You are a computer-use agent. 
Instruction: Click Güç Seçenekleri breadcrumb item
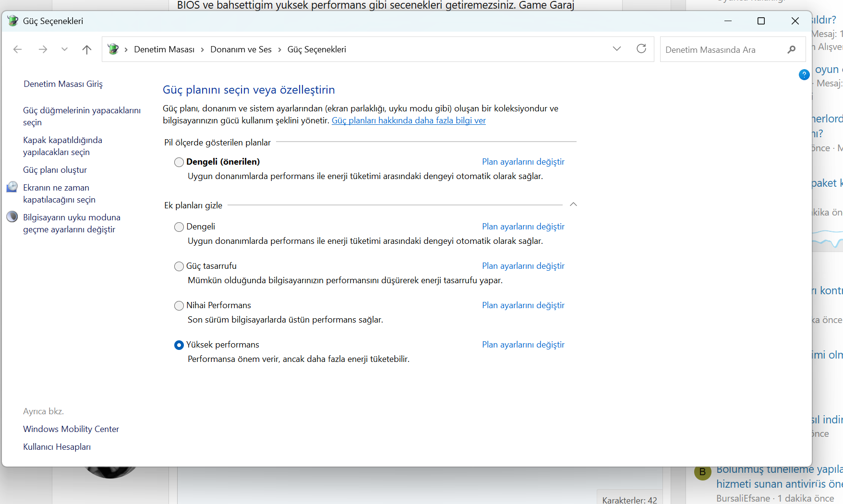pos(317,49)
